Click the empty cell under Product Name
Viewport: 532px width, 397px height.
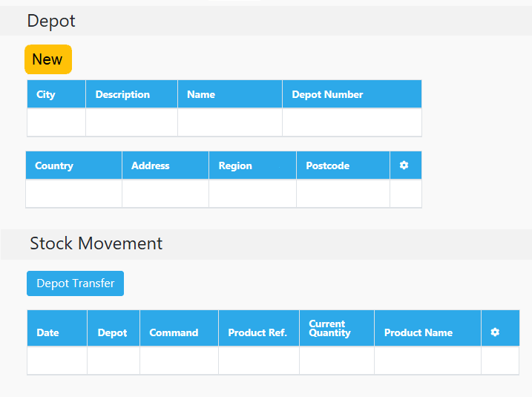427,361
